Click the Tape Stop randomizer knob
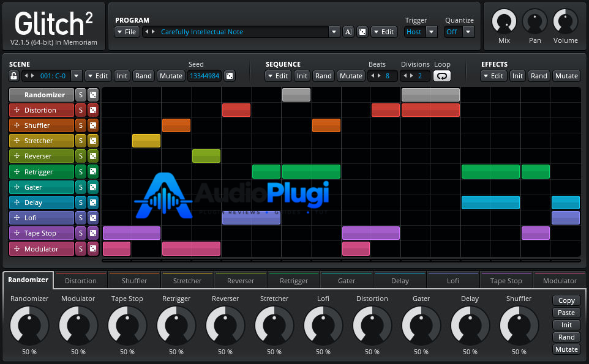This screenshot has height=364, width=589. pyautogui.click(x=127, y=325)
